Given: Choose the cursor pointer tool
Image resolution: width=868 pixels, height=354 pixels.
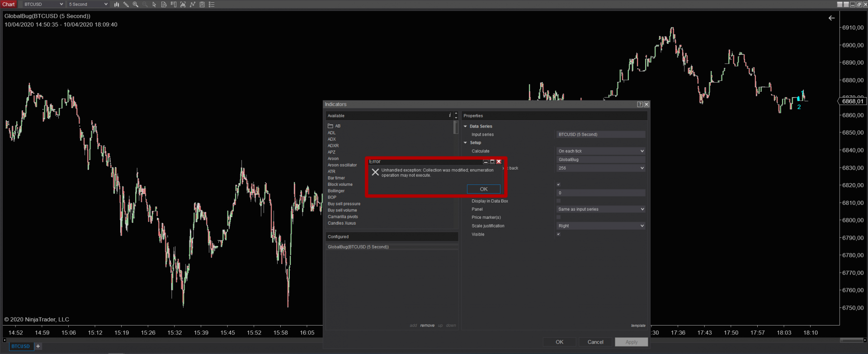Looking at the screenshot, I should [x=154, y=5].
